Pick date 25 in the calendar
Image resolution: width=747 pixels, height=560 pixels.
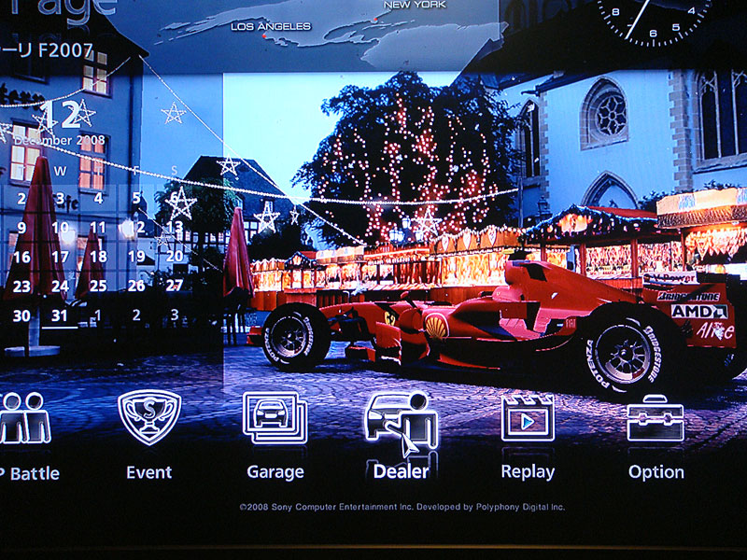coord(98,286)
